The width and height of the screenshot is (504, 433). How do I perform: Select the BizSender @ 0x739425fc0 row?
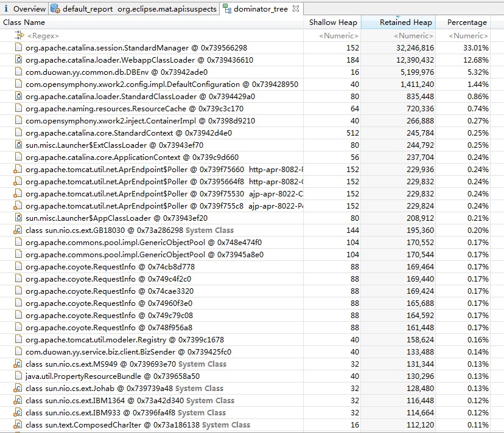[245, 352]
